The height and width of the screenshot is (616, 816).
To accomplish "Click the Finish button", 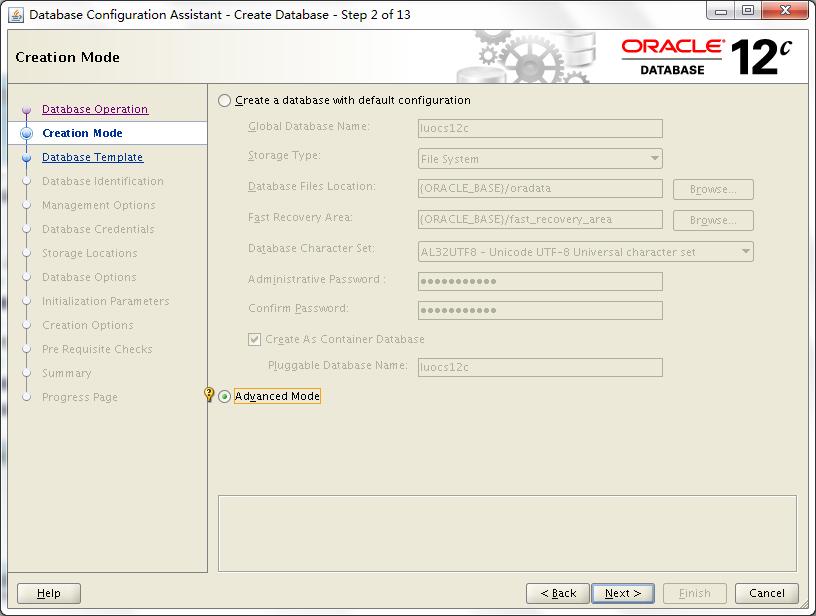I will point(695,593).
